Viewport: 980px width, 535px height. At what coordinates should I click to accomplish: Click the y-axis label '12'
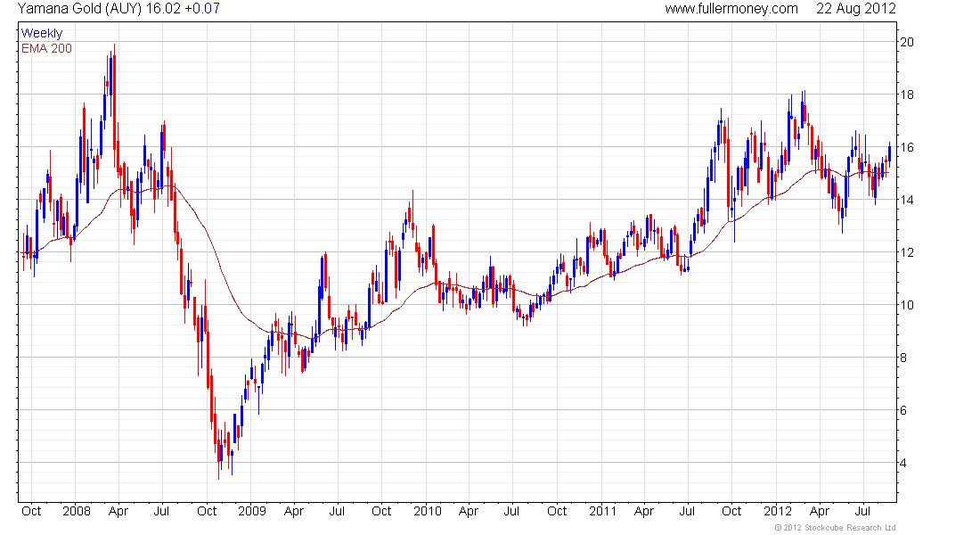pos(906,252)
